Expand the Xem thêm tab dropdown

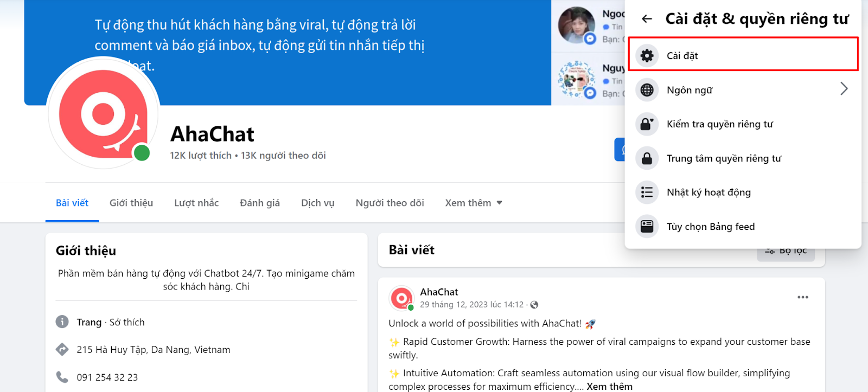[474, 203]
